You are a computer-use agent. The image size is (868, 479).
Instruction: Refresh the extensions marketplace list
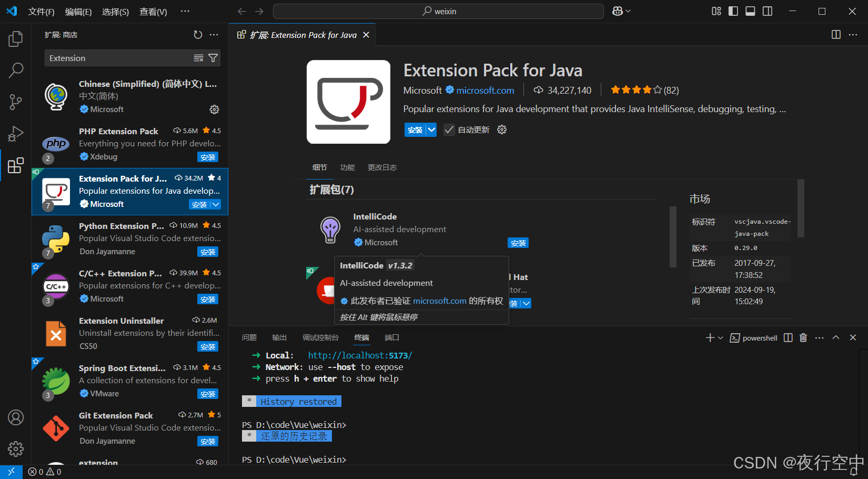coord(198,35)
